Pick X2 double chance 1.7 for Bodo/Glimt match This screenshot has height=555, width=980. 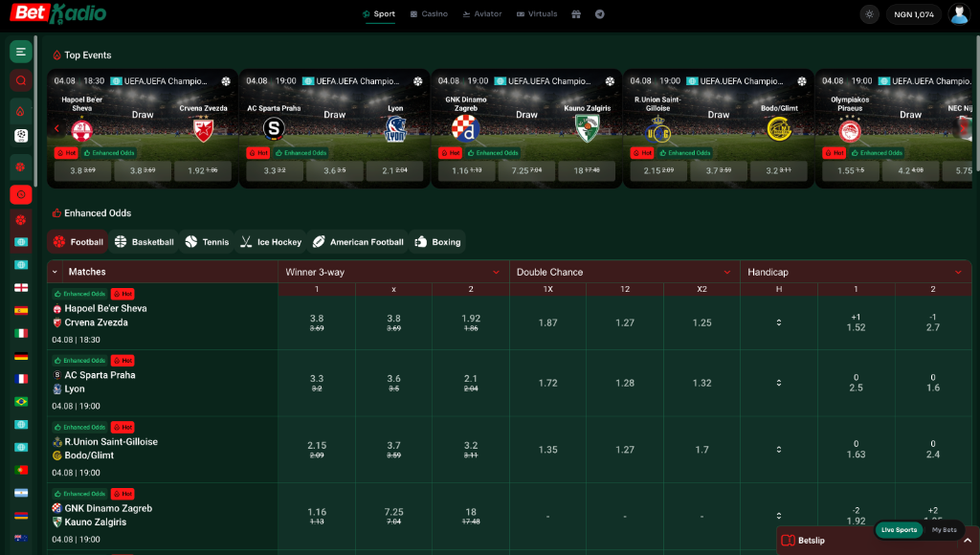coord(702,450)
